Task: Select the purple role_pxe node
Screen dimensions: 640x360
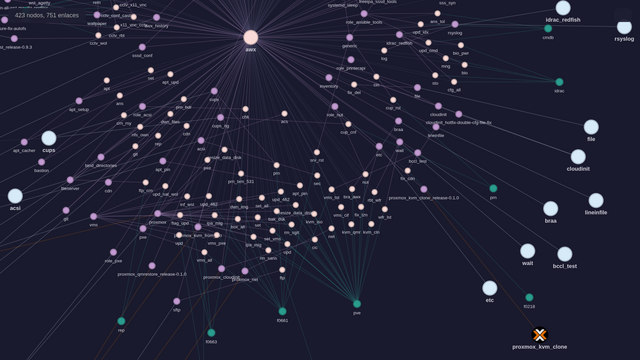Action: pos(113,252)
